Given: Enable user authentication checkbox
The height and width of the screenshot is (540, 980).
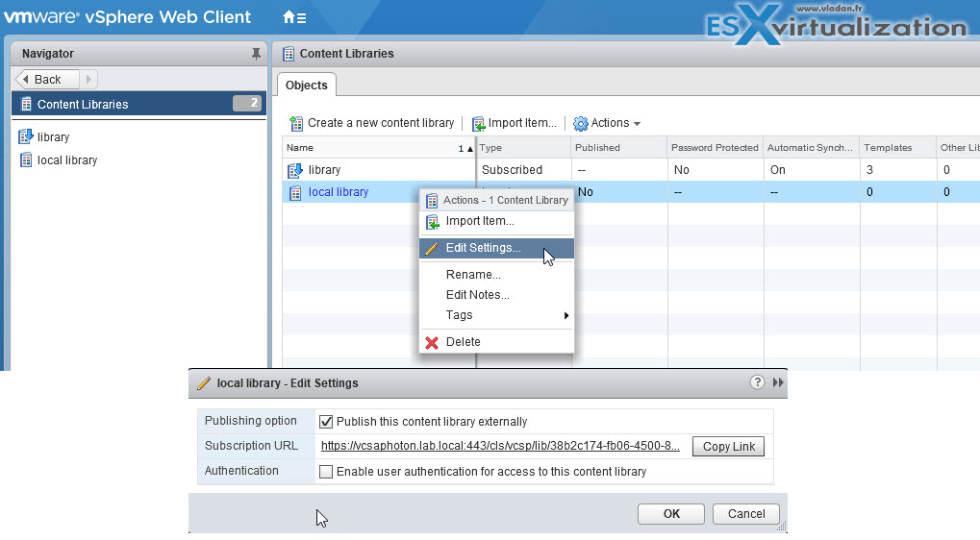Looking at the screenshot, I should coord(326,472).
